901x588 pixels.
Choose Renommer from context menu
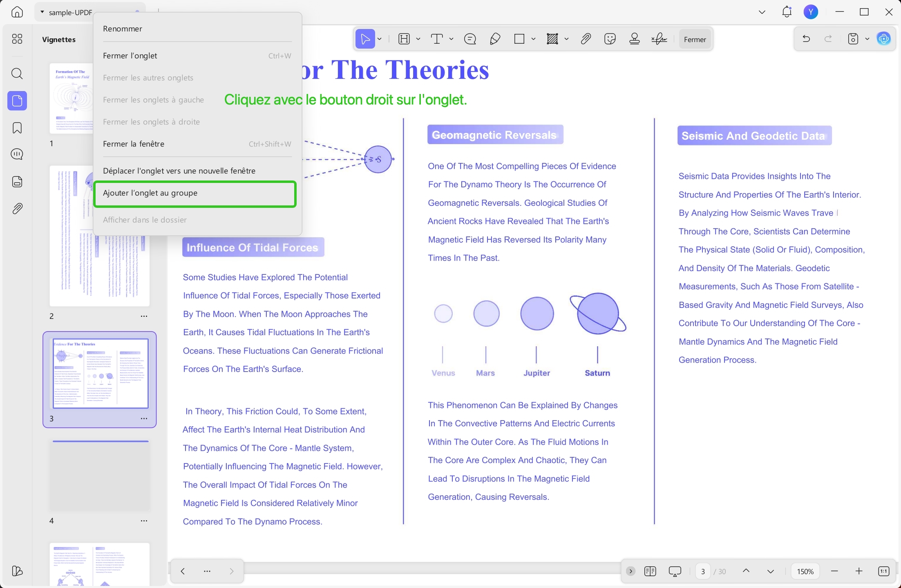pyautogui.click(x=197, y=29)
